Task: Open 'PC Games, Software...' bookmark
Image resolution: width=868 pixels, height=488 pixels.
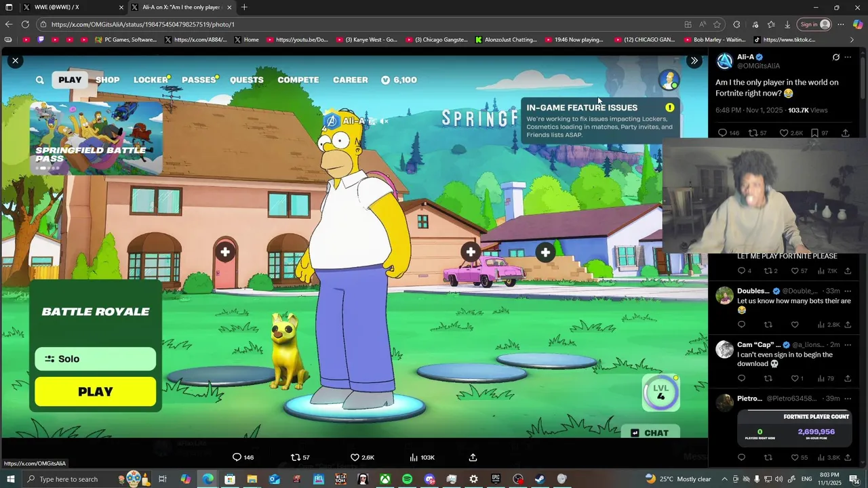Action: (126, 40)
